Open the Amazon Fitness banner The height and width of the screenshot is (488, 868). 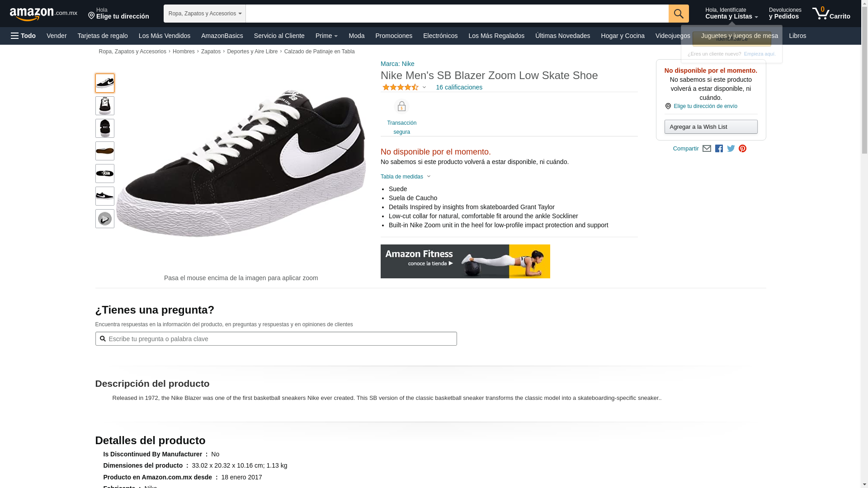tap(465, 261)
